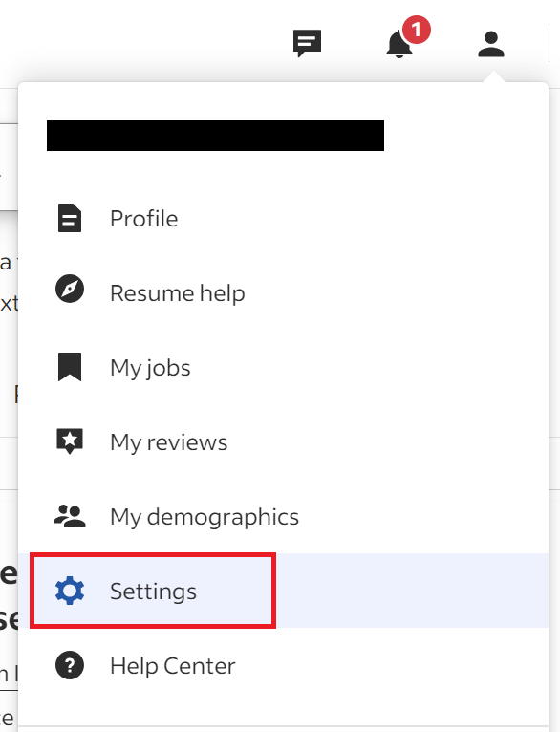
Task: Visit the Help Center
Action: tap(283, 665)
